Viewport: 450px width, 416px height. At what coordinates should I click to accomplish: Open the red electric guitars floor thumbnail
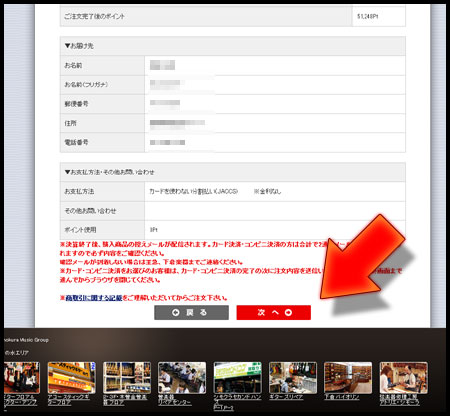click(x=21, y=378)
